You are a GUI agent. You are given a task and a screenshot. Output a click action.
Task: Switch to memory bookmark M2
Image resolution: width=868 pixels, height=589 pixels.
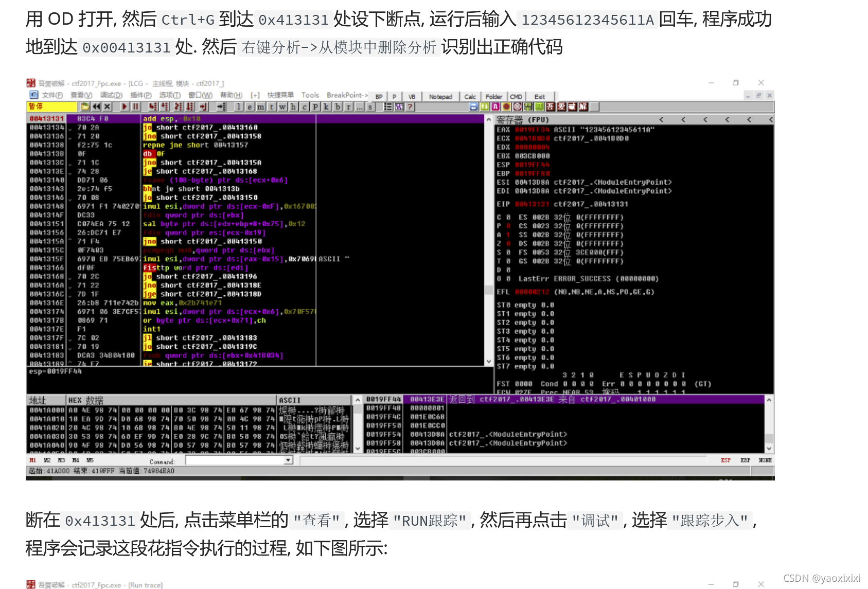click(47, 460)
